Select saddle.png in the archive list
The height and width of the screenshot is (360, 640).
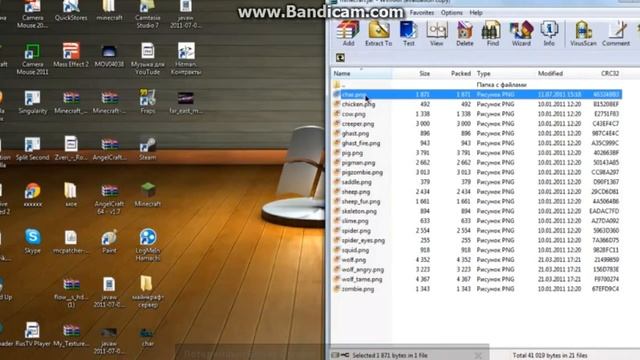click(x=477, y=182)
